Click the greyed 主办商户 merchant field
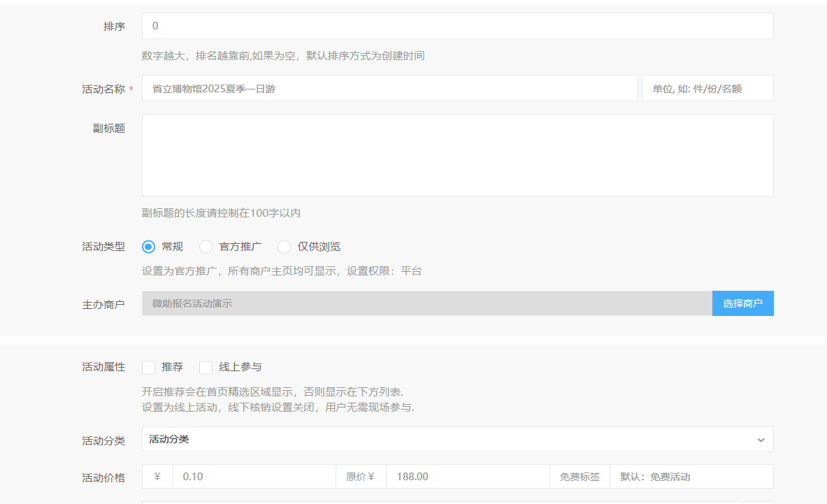Viewport: 827px width, 504px height. pos(426,304)
